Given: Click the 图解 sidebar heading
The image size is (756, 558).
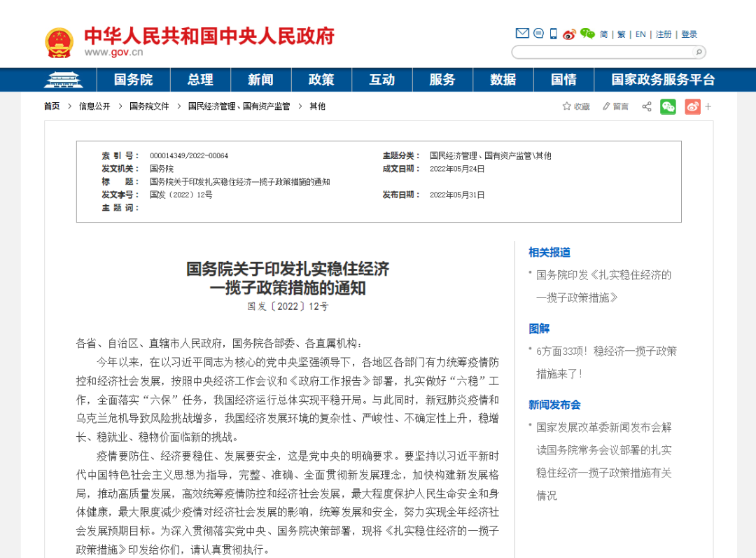Looking at the screenshot, I should (539, 328).
